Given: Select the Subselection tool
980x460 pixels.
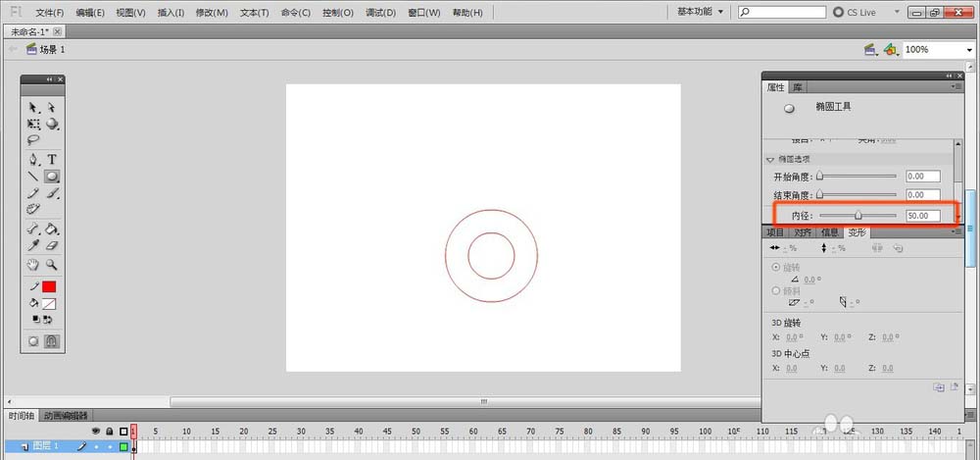Looking at the screenshot, I should click(52, 108).
